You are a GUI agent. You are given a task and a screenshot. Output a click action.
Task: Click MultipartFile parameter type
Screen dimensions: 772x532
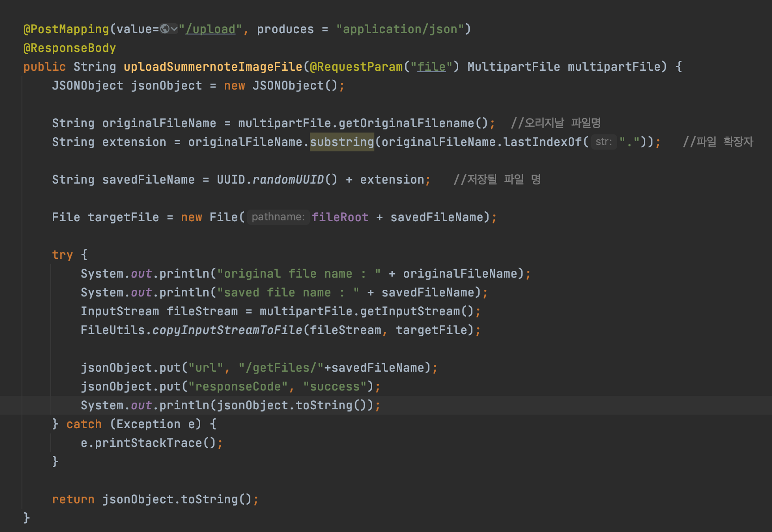tap(514, 67)
